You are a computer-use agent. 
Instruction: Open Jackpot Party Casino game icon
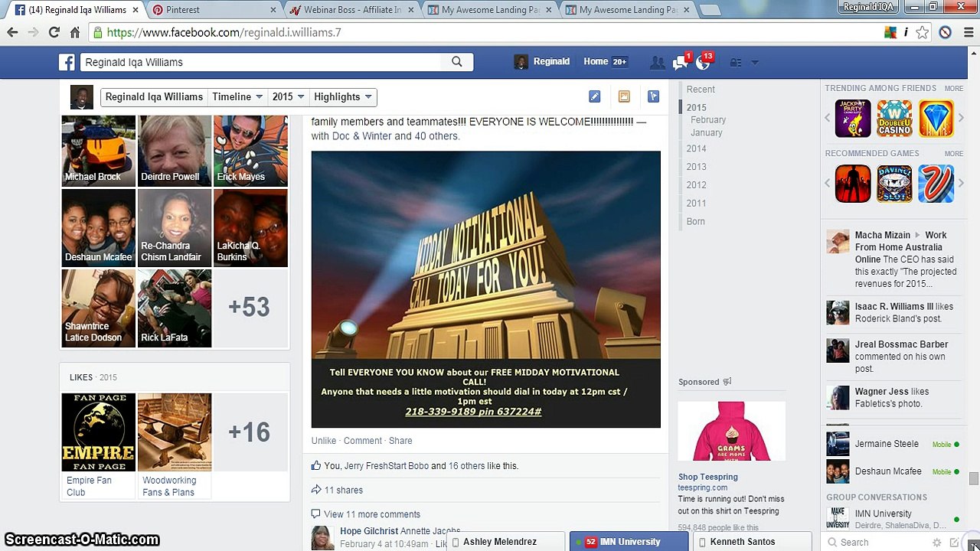tap(853, 119)
